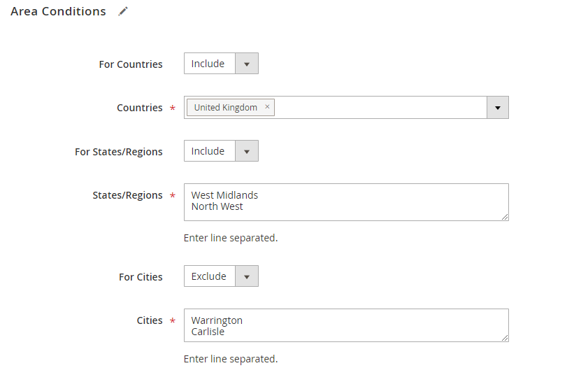Expand the For Countries Include dropdown arrow
Viewport: 588px width, 375px height.
pyautogui.click(x=246, y=64)
